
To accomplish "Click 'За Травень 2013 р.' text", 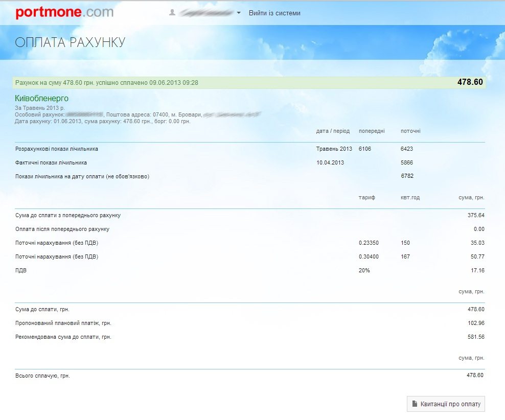I will click(40, 108).
